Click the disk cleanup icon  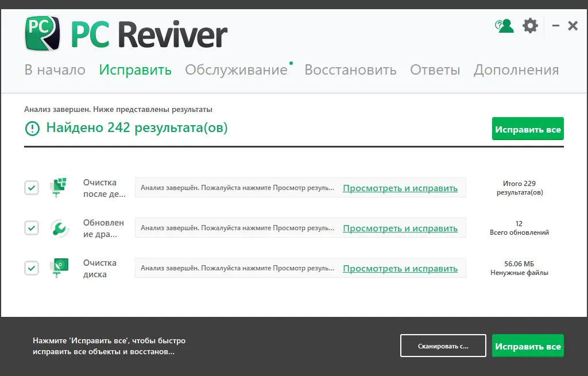(59, 268)
